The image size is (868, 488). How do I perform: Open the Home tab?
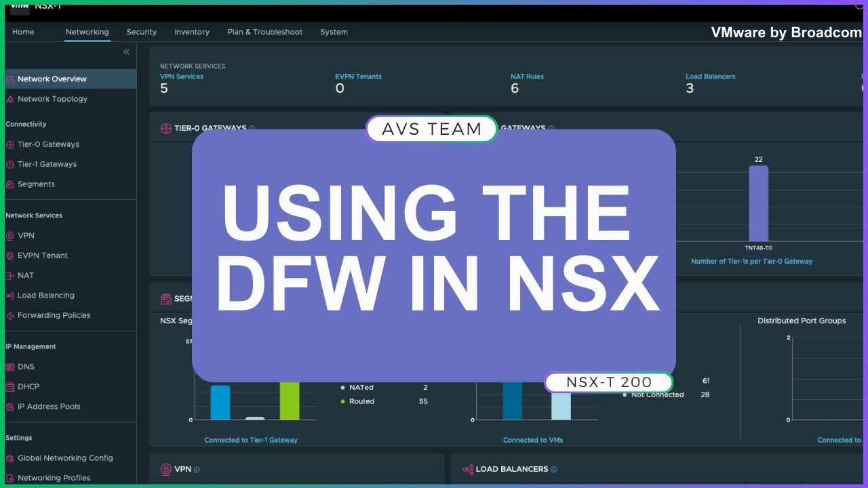[23, 32]
